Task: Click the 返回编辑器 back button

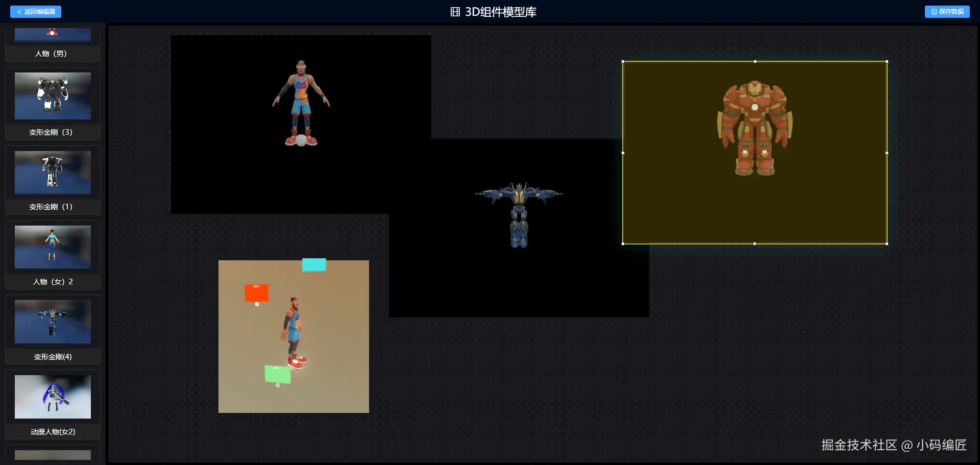Action: [36, 12]
